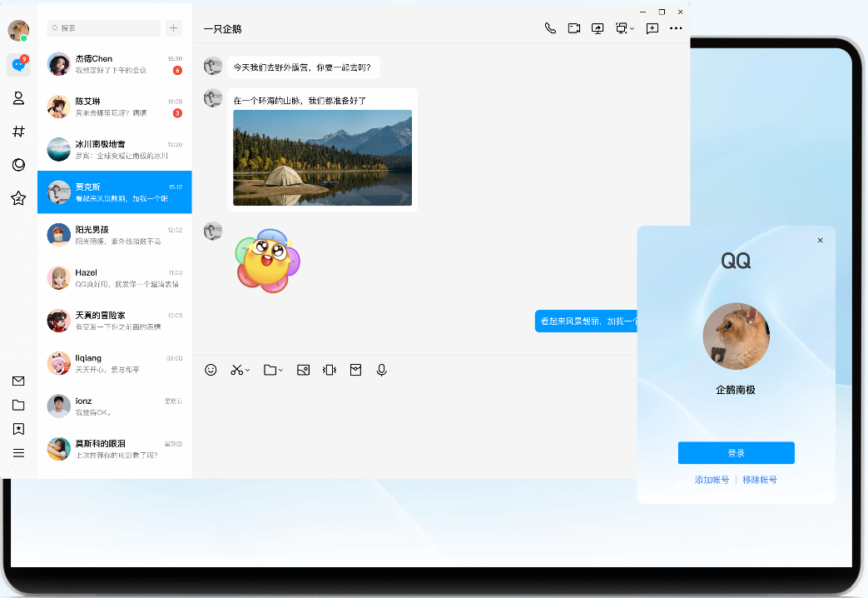Start a video call in chat header
This screenshot has height=598, width=868.
[574, 28]
